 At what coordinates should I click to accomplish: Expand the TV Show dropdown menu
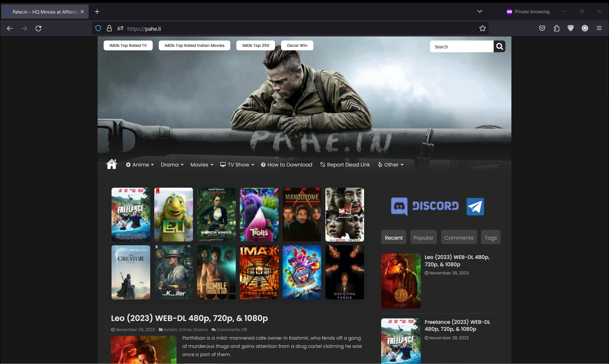[237, 165]
